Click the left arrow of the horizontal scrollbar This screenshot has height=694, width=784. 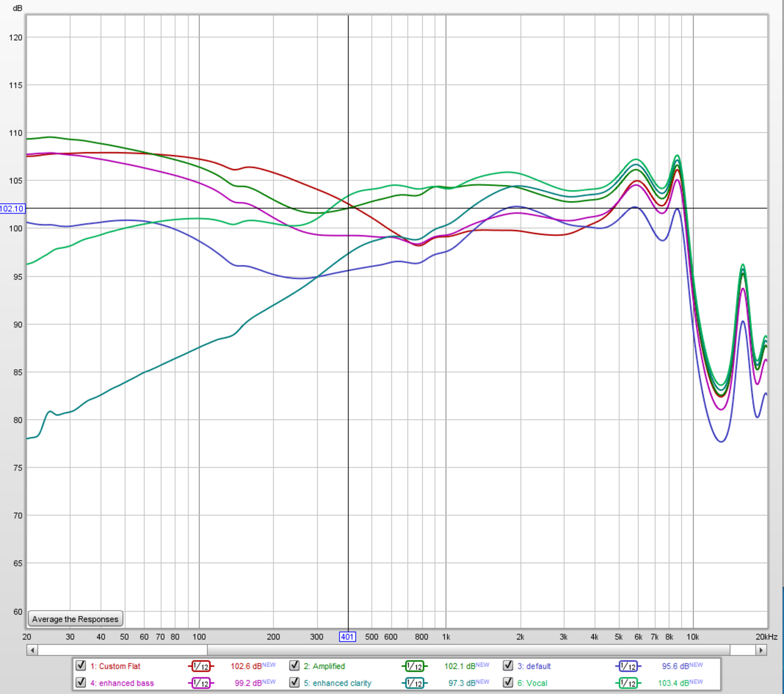32,650
